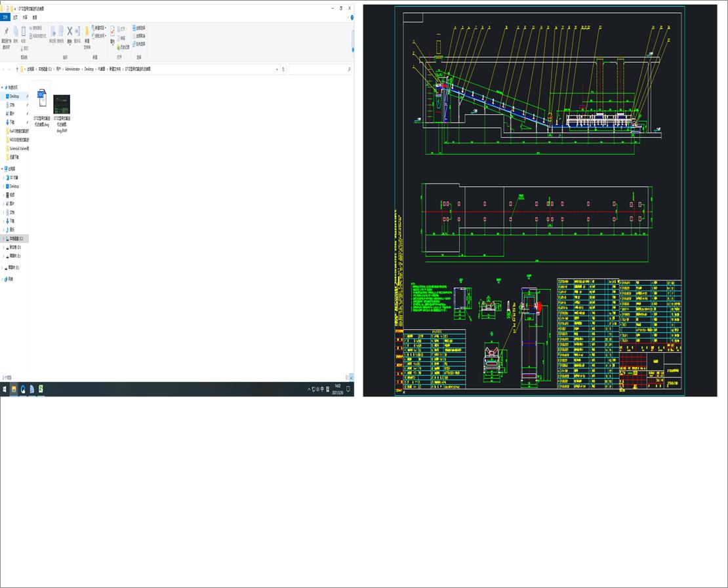Open the Easy access (轻松访问) dropdown
Viewport: 728px width, 588px height.
click(99, 36)
